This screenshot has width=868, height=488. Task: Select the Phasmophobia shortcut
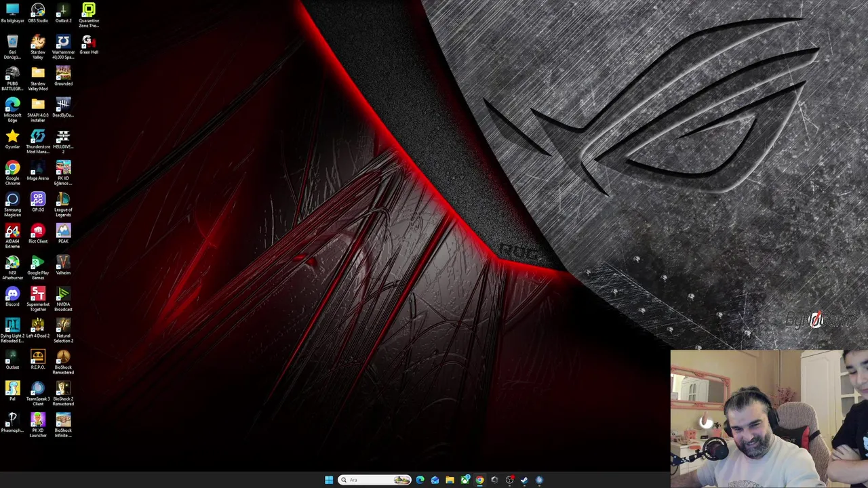coord(12,423)
